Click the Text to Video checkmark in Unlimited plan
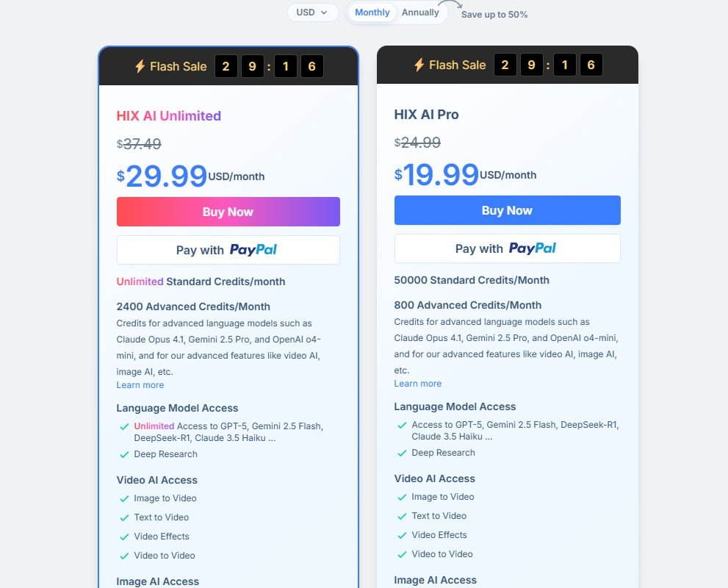Image resolution: width=728 pixels, height=588 pixels. coord(124,518)
